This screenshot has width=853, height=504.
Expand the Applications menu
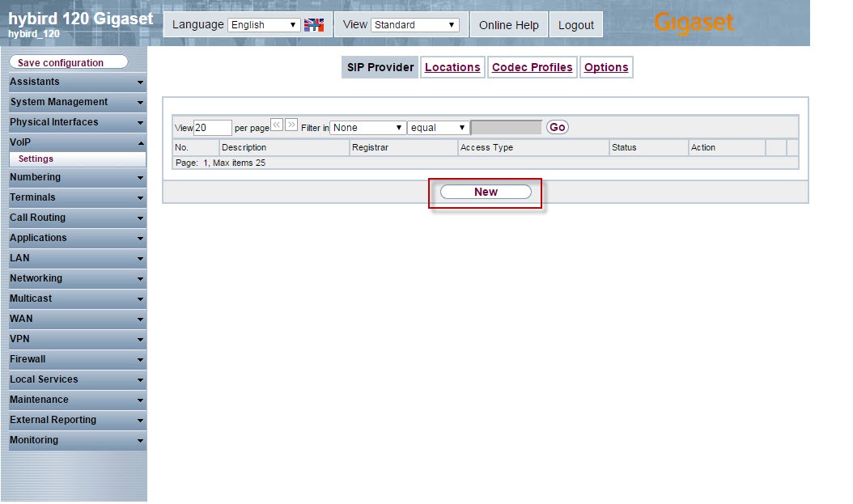coord(77,238)
